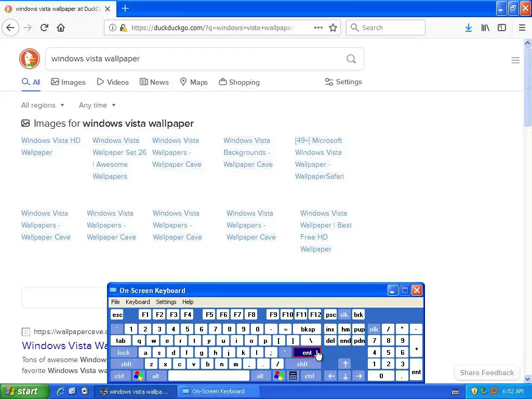Click the Firefox Search input box

386,28
